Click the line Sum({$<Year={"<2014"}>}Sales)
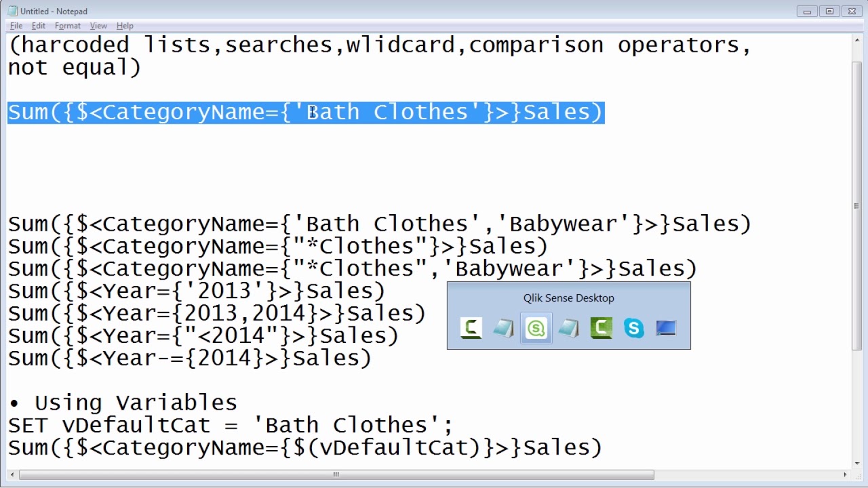This screenshot has height=488, width=868. pyautogui.click(x=203, y=335)
